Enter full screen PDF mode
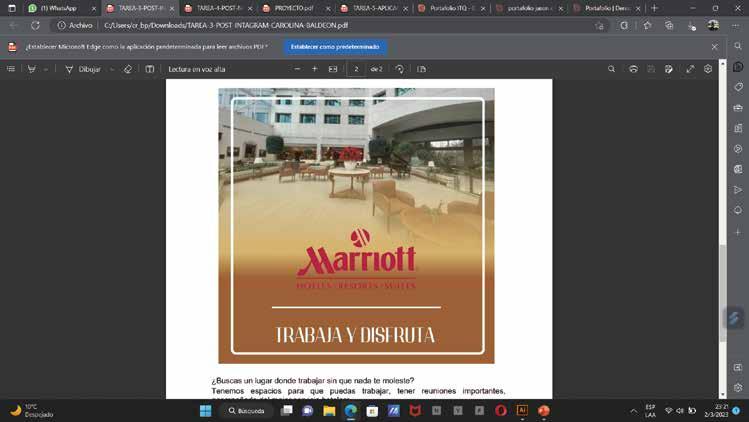The image size is (749, 422). [x=690, y=69]
